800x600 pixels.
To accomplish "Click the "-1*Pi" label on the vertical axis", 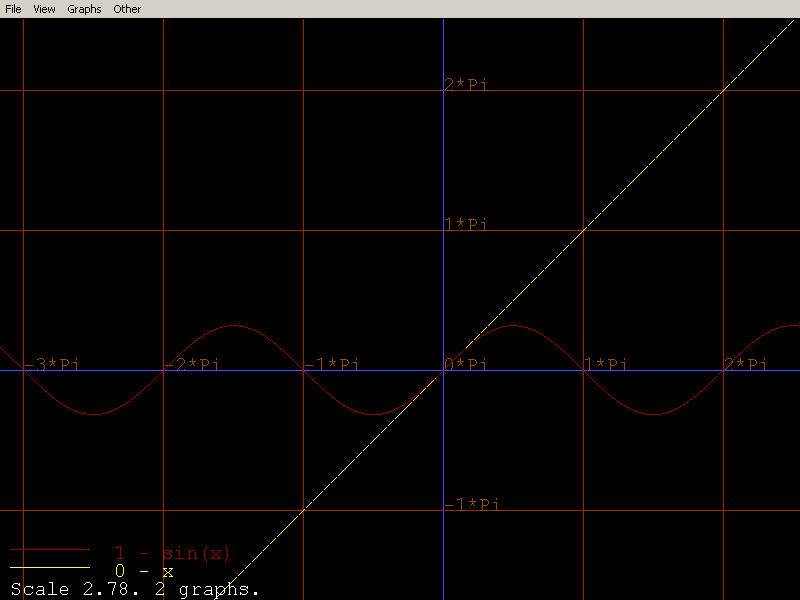I will click(x=472, y=504).
